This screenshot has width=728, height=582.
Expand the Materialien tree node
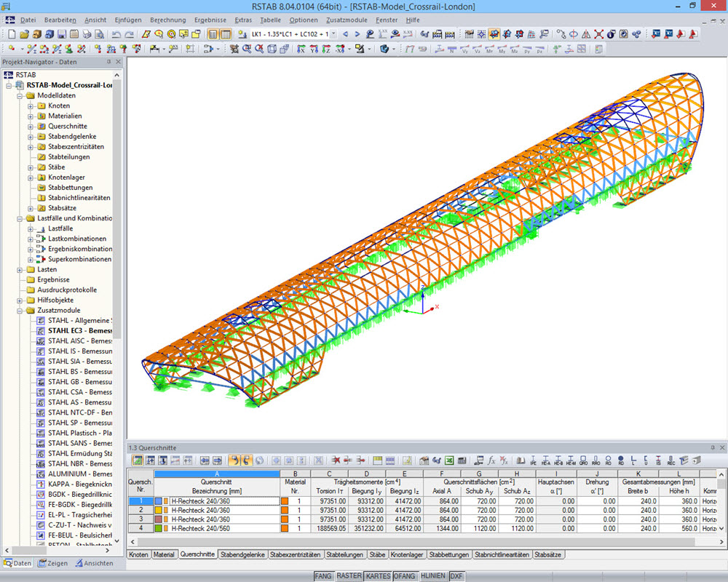pos(30,116)
